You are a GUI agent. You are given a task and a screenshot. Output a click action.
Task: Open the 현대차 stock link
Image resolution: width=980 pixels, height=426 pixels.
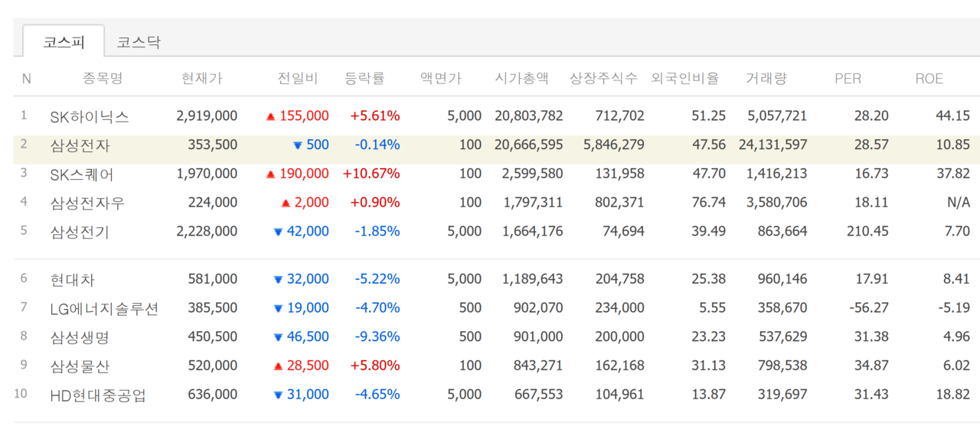pyautogui.click(x=73, y=280)
